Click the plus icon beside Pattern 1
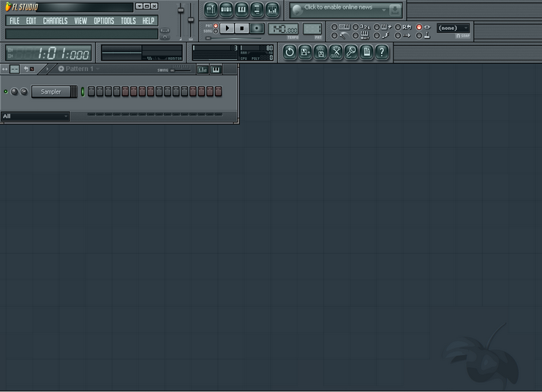542x392 pixels. 61,69
